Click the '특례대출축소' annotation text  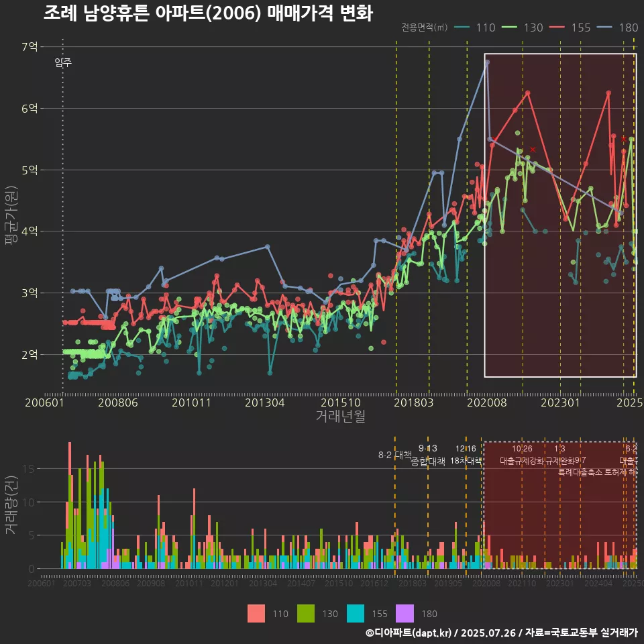click(580, 472)
